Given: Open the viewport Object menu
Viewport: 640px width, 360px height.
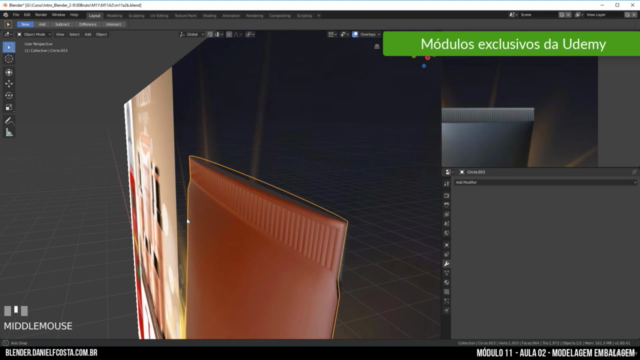Looking at the screenshot, I should pyautogui.click(x=101, y=35).
